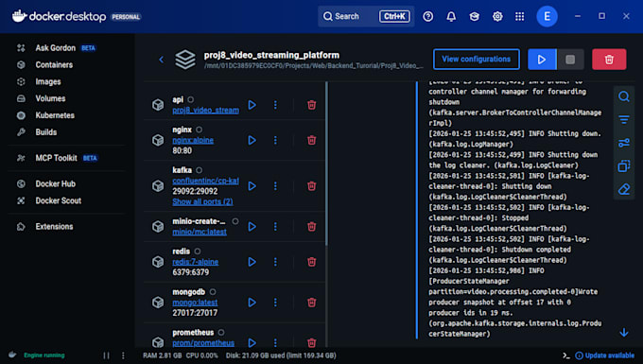
Task: Delete the entire compose stack
Action: (x=609, y=60)
